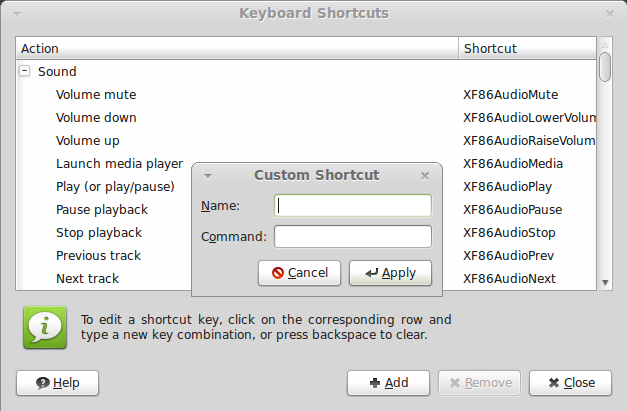The width and height of the screenshot is (627, 411).
Task: Collapse the Sound category tree
Action: [x=25, y=71]
